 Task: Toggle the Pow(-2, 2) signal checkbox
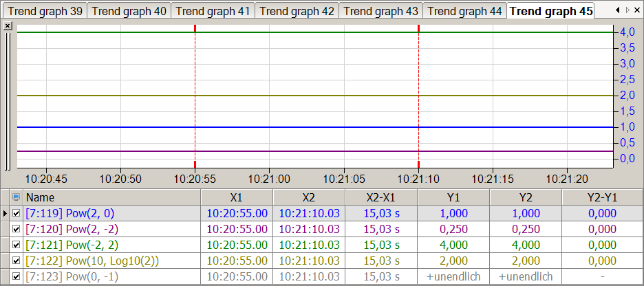click(x=16, y=245)
